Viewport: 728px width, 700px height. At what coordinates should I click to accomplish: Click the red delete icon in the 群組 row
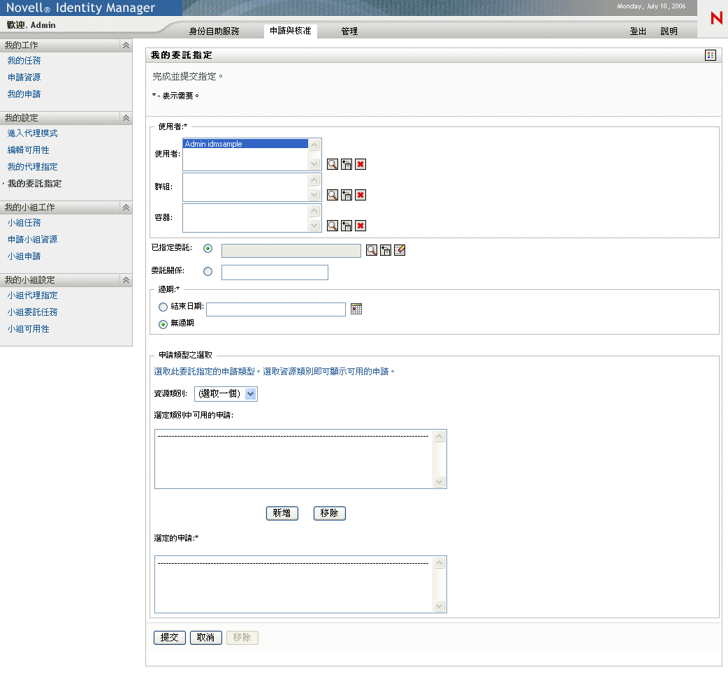[361, 195]
